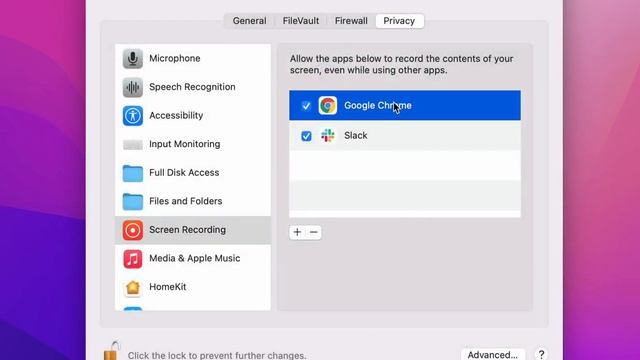Click the lock icon to prevent changes
Screen dimensions: 640x360
pos(111,351)
